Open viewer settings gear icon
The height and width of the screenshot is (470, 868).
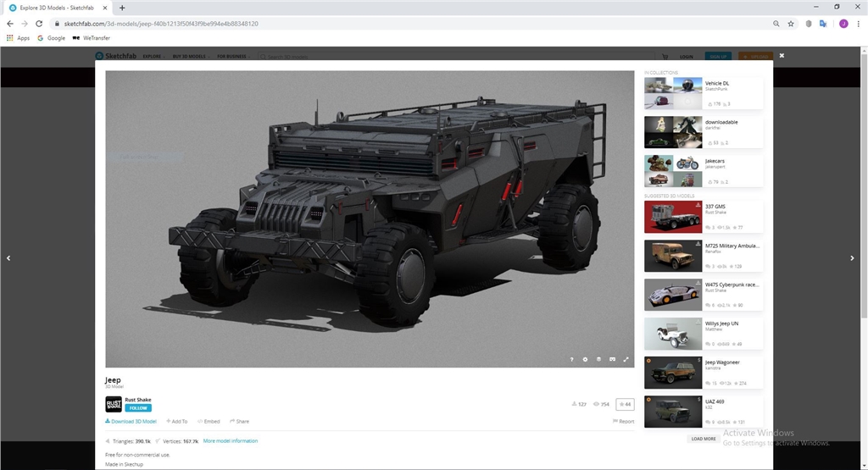585,359
